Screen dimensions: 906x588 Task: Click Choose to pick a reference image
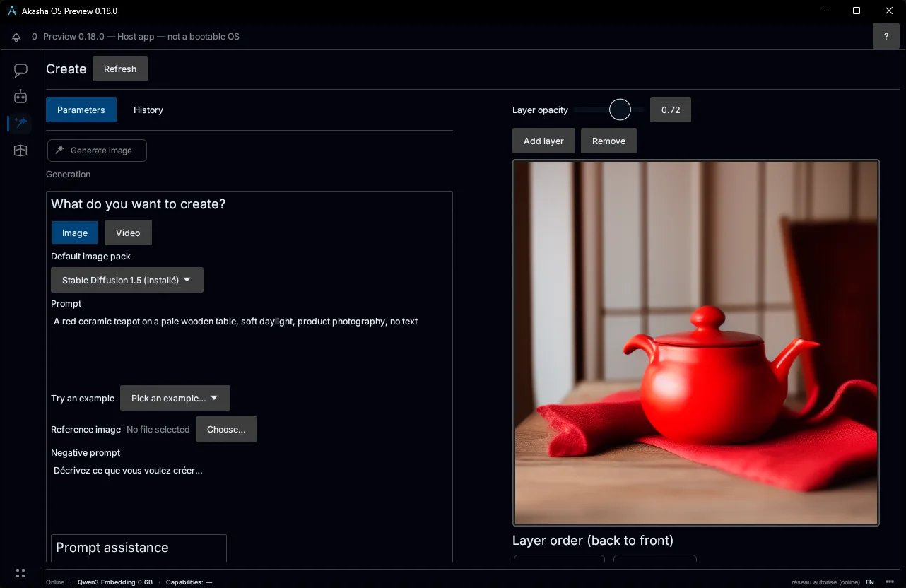pyautogui.click(x=226, y=429)
